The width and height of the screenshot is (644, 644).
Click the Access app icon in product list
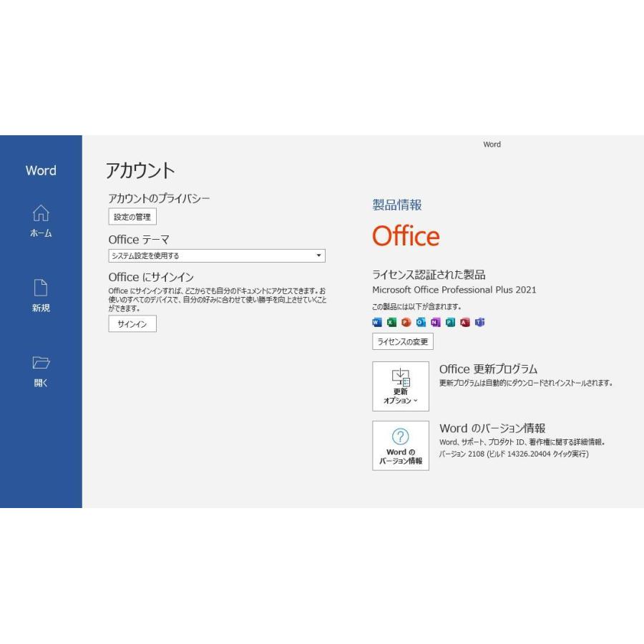[x=465, y=323]
